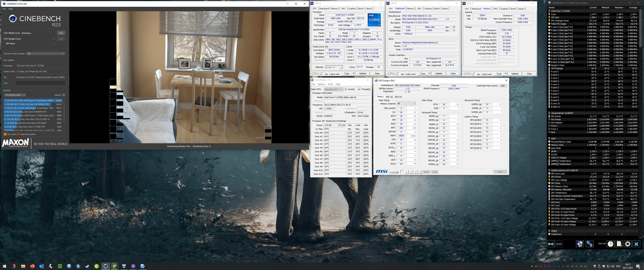Open Memory Channel All dropdown
The image size is (644, 270).
coord(406,103)
